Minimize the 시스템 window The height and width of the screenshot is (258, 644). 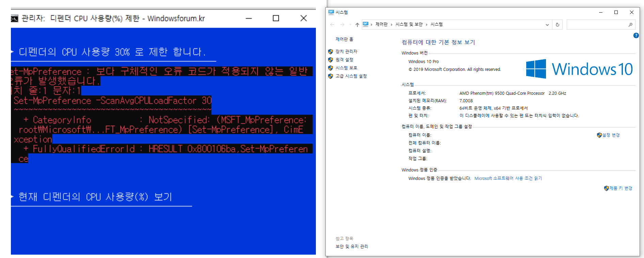601,12
